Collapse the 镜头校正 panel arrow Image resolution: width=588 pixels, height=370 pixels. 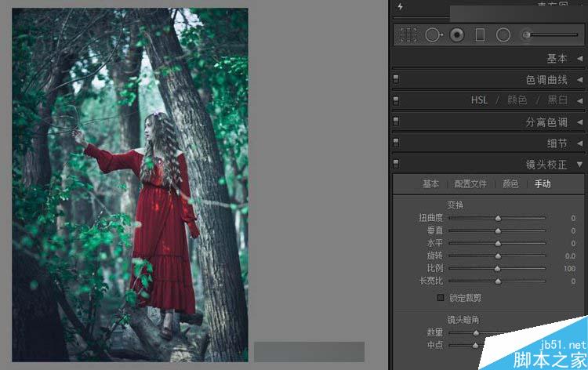579,164
